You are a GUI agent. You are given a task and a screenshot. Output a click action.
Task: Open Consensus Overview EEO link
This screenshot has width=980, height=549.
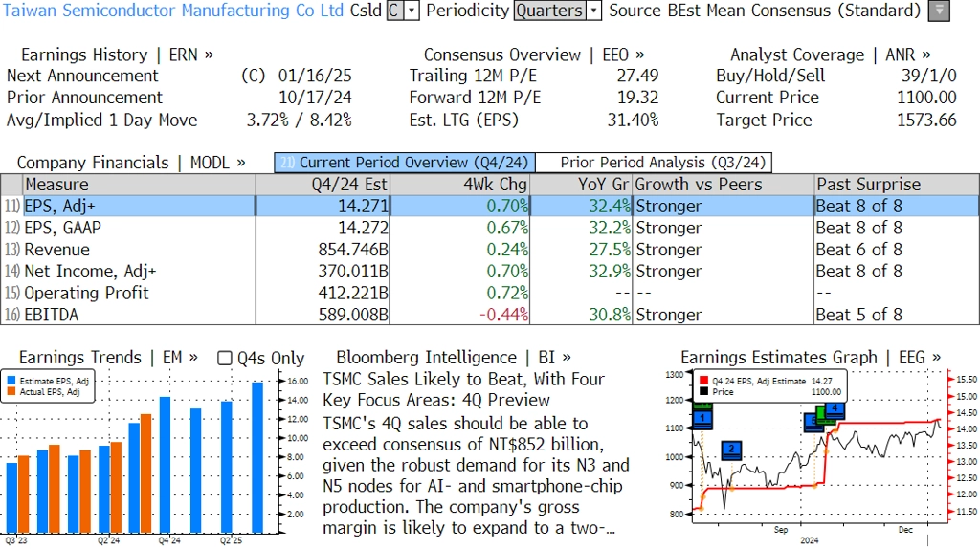pos(534,55)
